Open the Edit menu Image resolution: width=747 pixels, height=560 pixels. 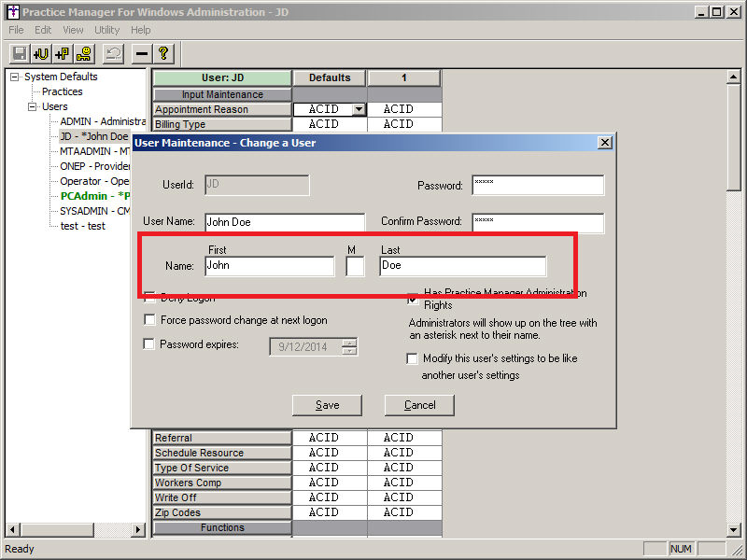pyautogui.click(x=43, y=30)
